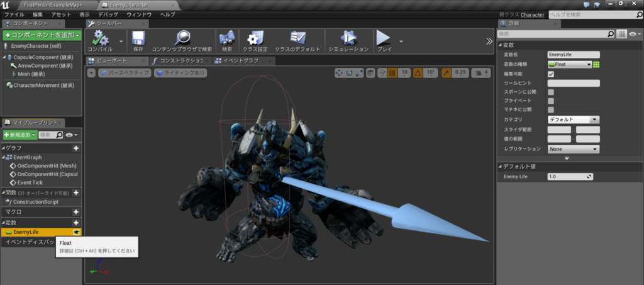This screenshot has height=285, width=644.
Task: Click 新規追加 button in My Blueprint
Action: point(19,135)
